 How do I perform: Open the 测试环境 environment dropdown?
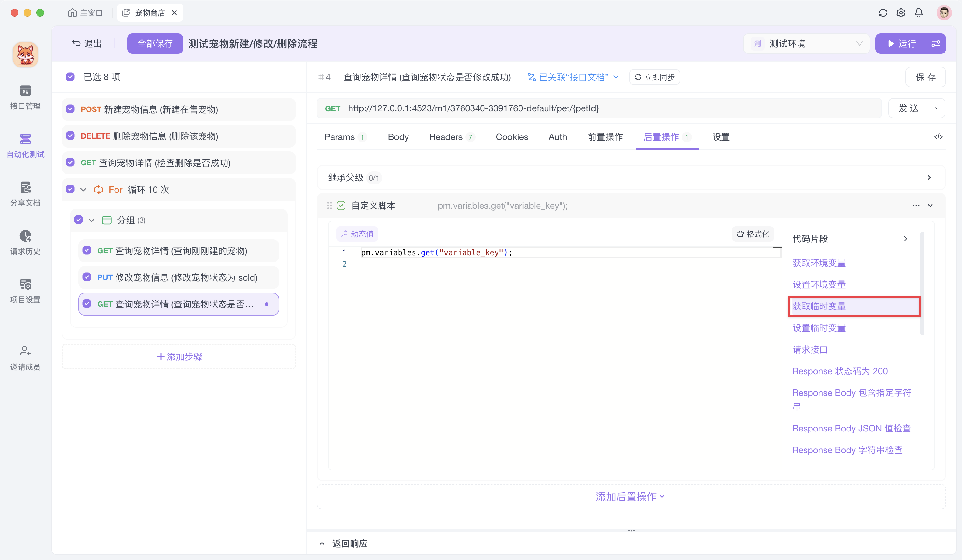tap(806, 44)
